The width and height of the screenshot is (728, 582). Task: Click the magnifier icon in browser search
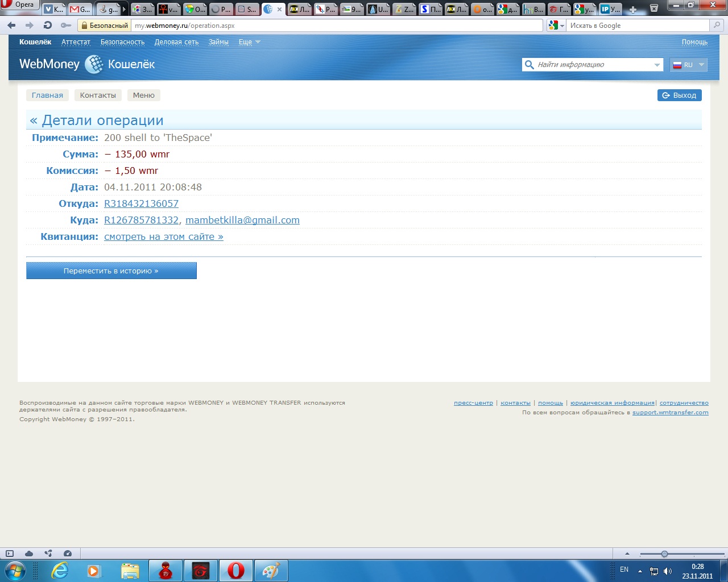click(717, 26)
